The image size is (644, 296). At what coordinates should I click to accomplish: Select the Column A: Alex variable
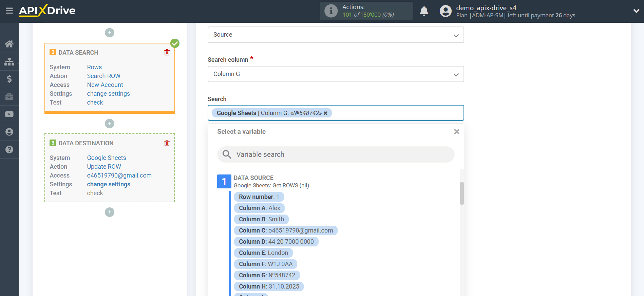(x=259, y=208)
